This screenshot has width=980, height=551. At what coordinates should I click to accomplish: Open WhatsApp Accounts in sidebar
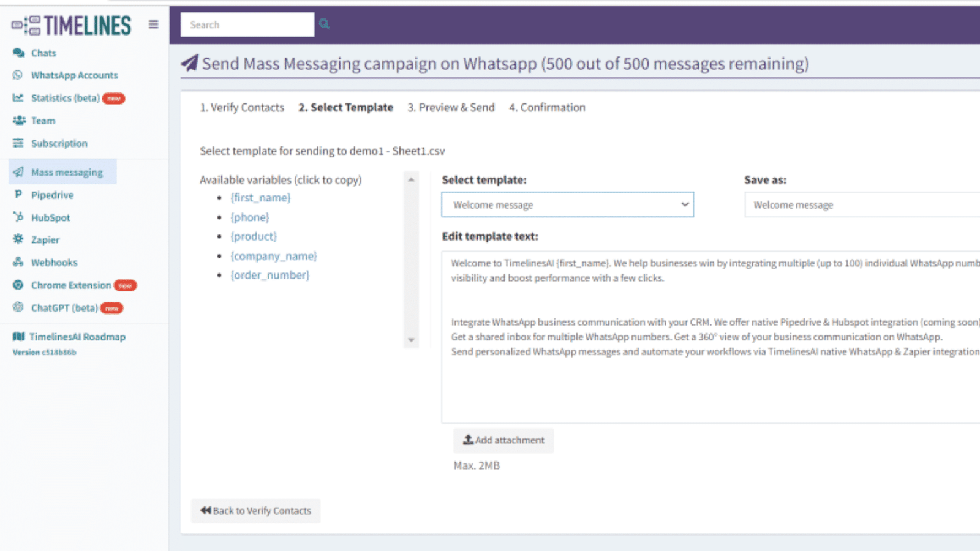pos(74,75)
